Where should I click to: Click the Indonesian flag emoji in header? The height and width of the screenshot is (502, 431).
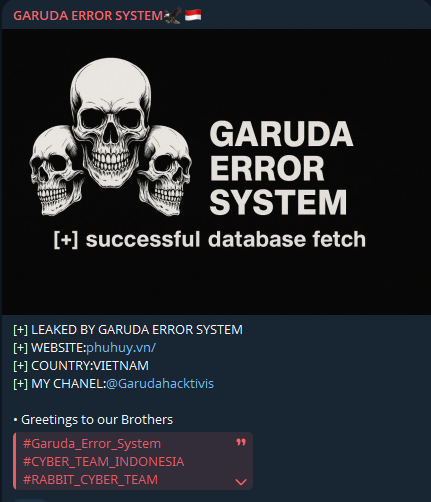(193, 15)
